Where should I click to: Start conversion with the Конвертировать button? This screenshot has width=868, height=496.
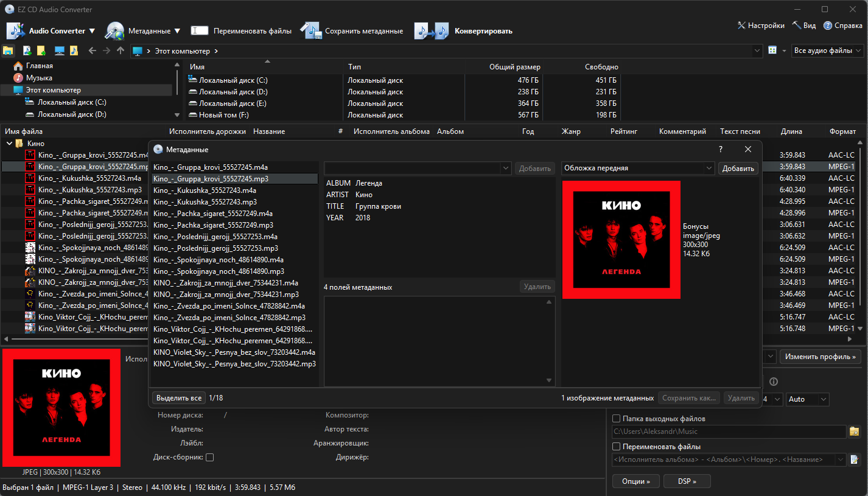[x=464, y=31]
